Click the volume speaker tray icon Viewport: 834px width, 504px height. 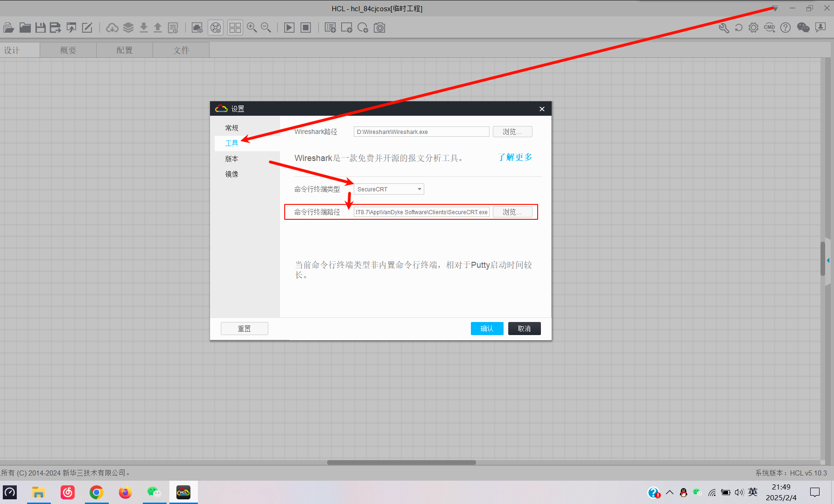(739, 492)
